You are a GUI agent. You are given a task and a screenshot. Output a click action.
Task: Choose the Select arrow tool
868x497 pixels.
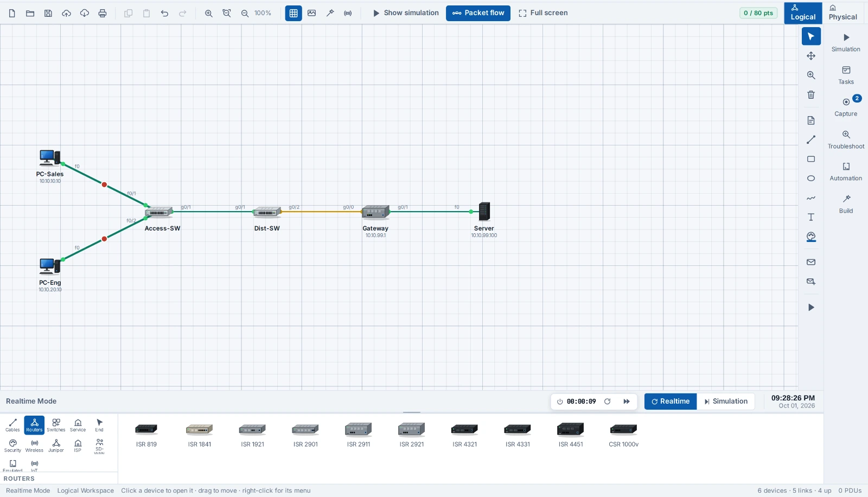click(x=811, y=36)
